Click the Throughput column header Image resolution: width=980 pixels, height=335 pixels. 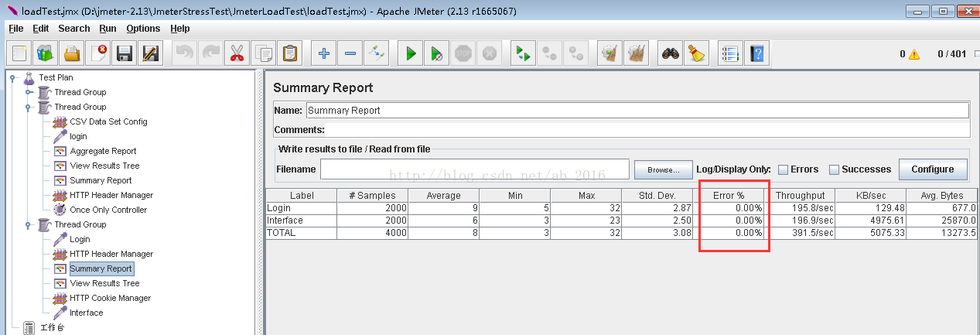pyautogui.click(x=800, y=196)
